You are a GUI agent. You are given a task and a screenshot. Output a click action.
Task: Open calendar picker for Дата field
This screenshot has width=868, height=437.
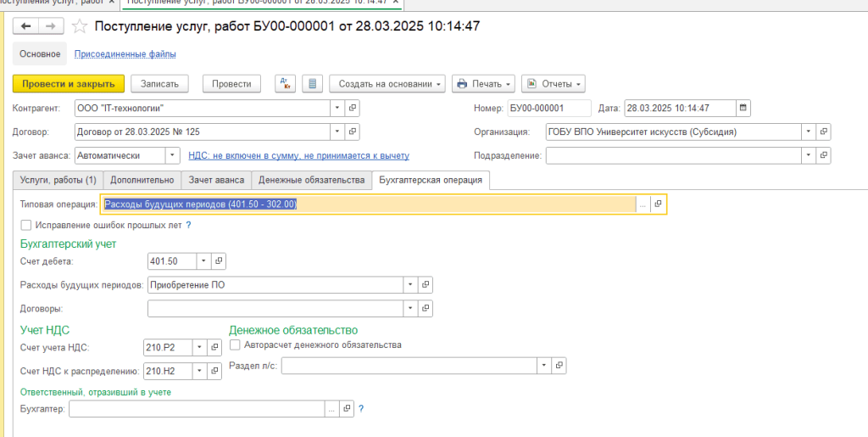click(743, 108)
